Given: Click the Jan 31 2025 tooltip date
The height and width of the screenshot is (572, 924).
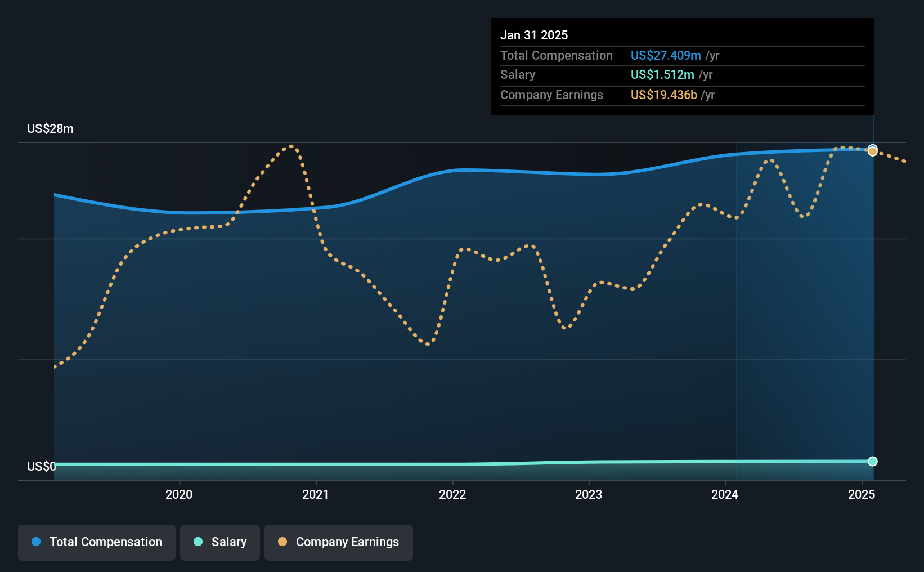Looking at the screenshot, I should click(x=534, y=35).
